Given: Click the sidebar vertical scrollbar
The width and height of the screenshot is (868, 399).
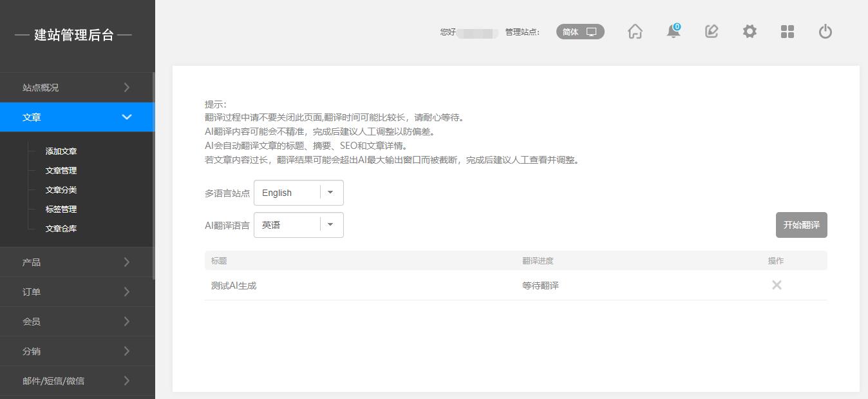Looking at the screenshot, I should (x=153, y=175).
